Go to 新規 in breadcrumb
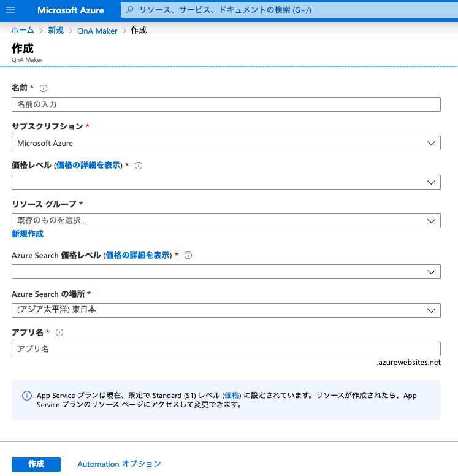The height and width of the screenshot is (476, 458). click(x=56, y=30)
